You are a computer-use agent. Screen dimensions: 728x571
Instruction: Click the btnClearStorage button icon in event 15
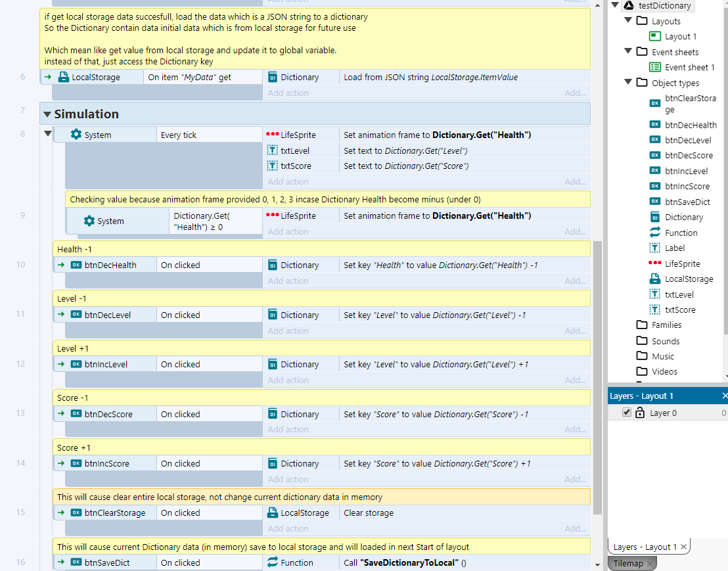click(x=76, y=513)
